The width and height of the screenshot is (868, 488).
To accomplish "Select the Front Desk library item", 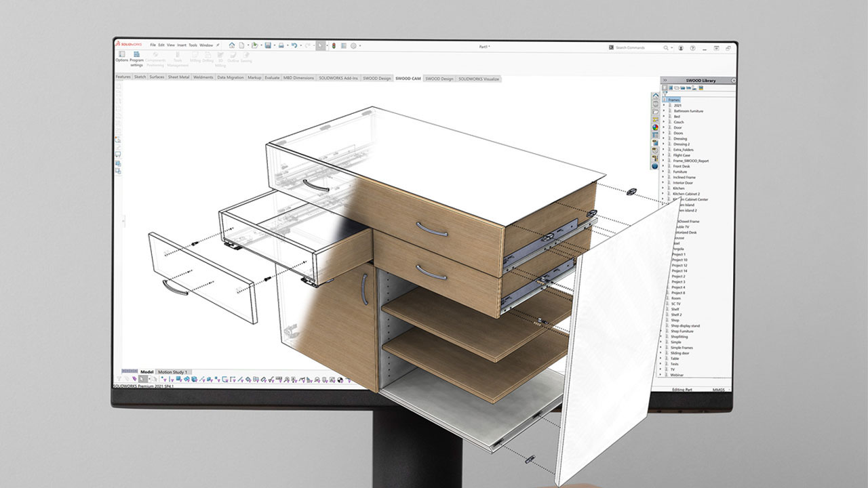I will coord(682,166).
